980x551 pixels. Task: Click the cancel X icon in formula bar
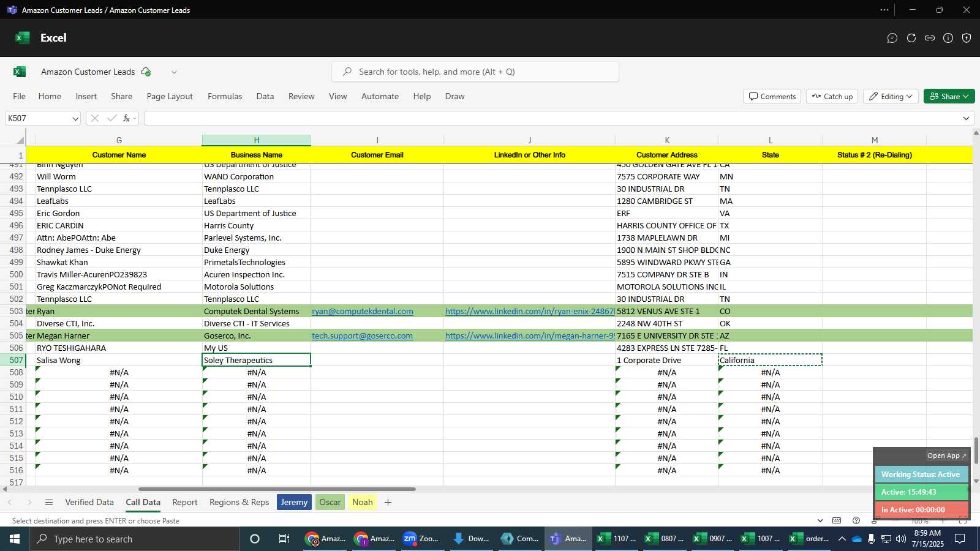(x=95, y=118)
